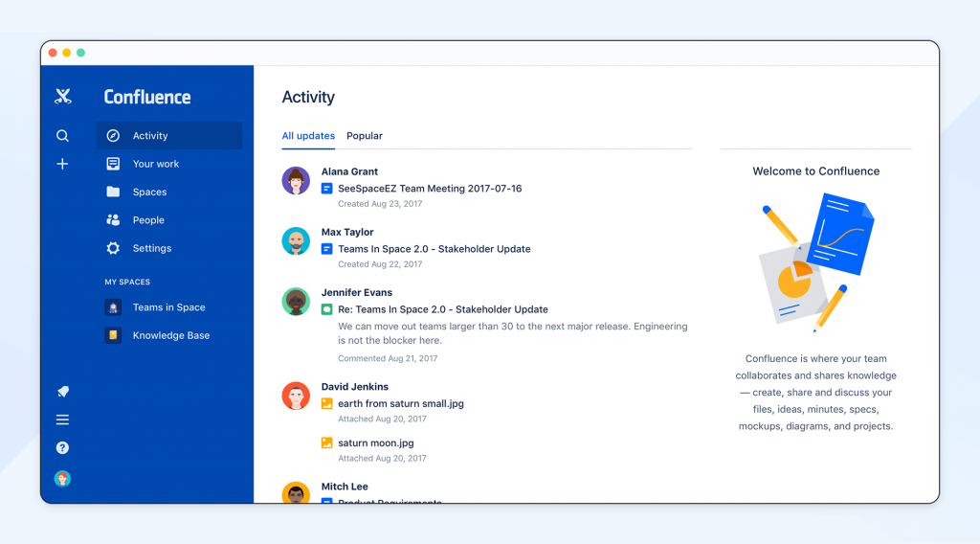Click the help question mark icon
Image resolution: width=980 pixels, height=544 pixels.
[62, 447]
